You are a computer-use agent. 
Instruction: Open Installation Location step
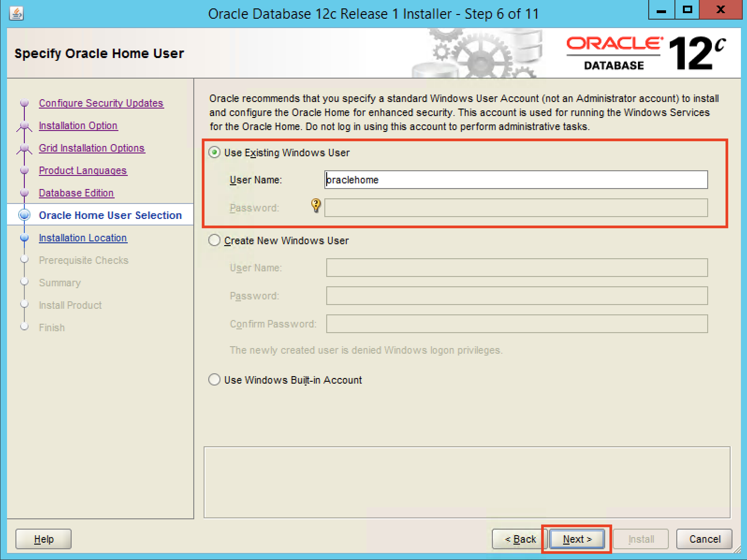pyautogui.click(x=83, y=238)
